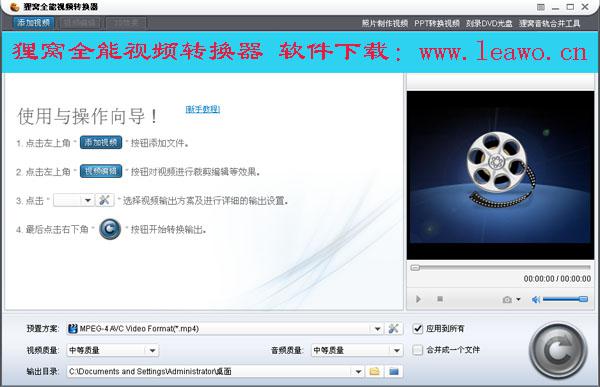
Task: Click the options menu icon in title bar
Action: point(540,7)
